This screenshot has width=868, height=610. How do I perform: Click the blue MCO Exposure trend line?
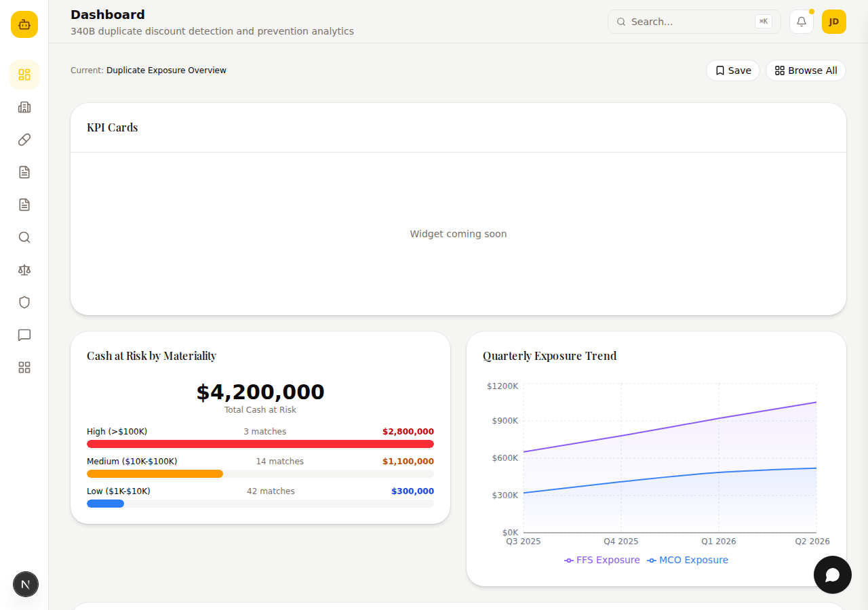(670, 476)
